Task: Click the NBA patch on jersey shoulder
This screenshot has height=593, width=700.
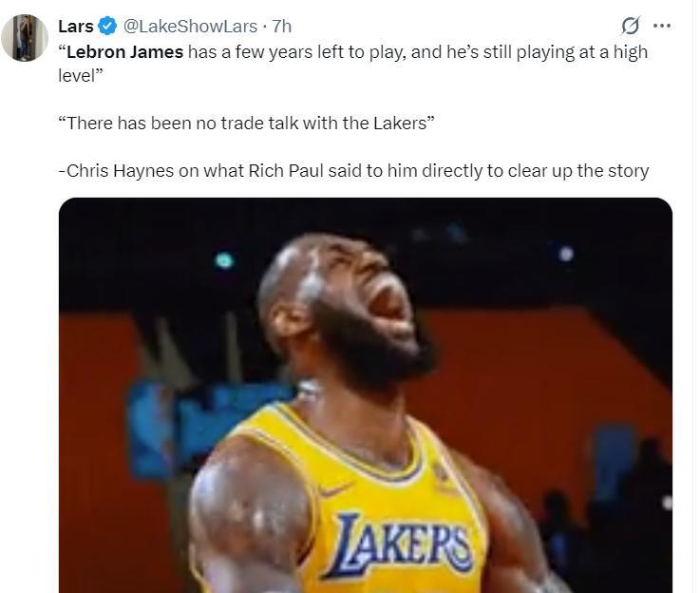Action: pyautogui.click(x=442, y=472)
